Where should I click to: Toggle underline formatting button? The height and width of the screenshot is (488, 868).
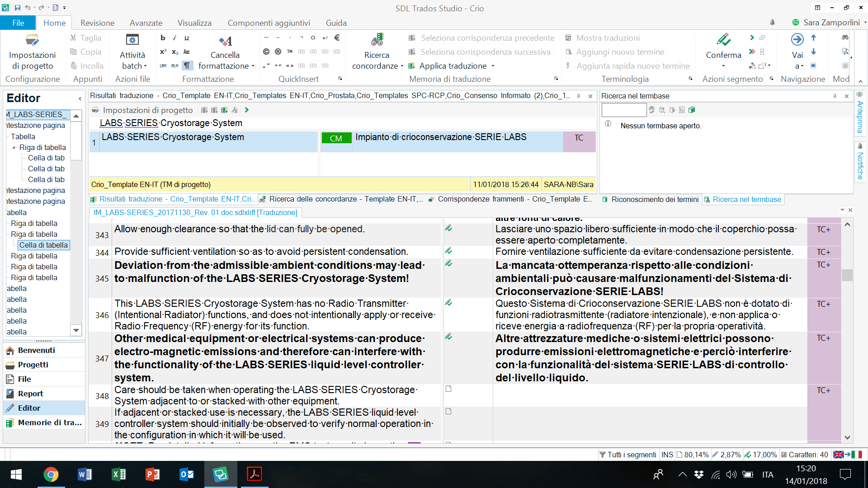(187, 38)
